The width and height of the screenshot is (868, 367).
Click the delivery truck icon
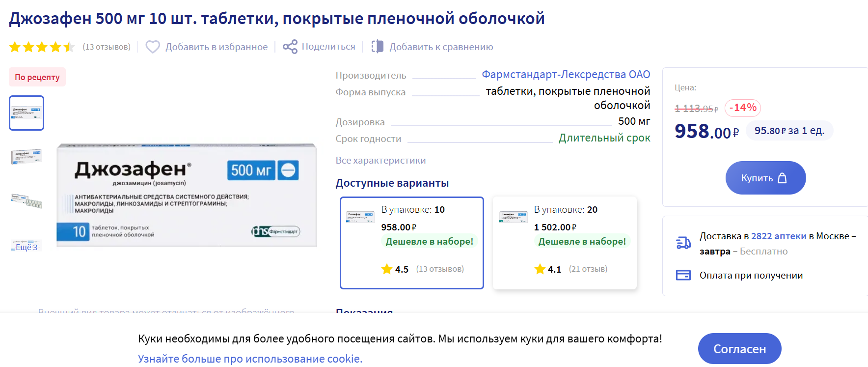[683, 243]
